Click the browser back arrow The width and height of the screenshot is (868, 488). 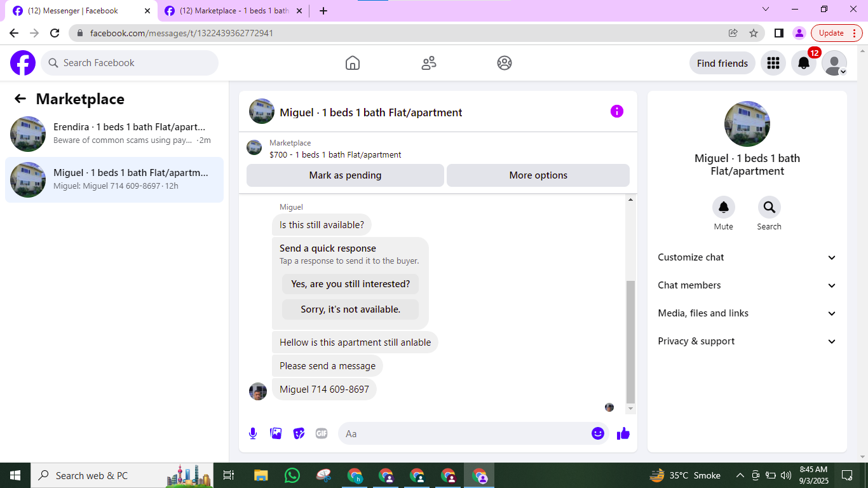click(x=14, y=33)
